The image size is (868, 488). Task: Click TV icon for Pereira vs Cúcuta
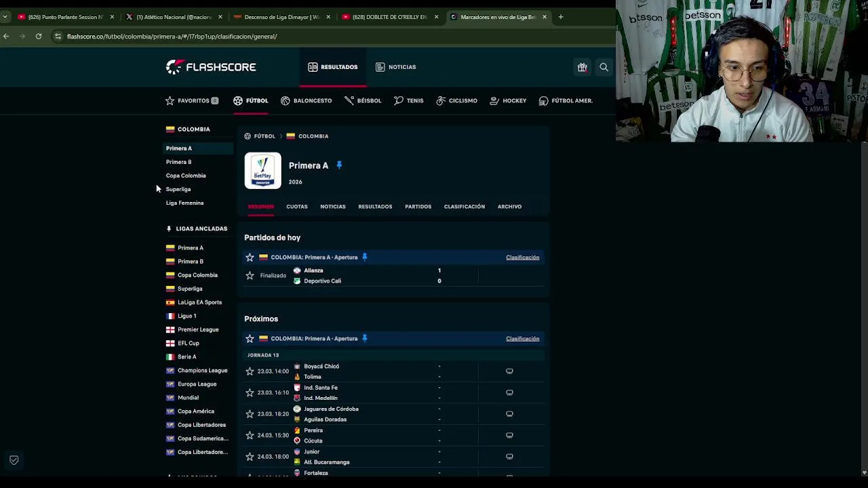coord(509,435)
